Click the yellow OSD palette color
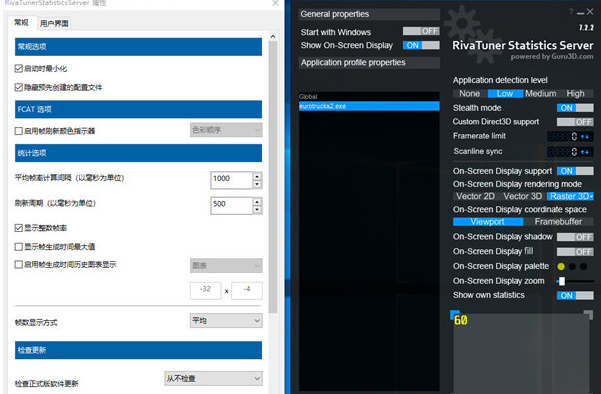This screenshot has width=601, height=394. point(561,266)
